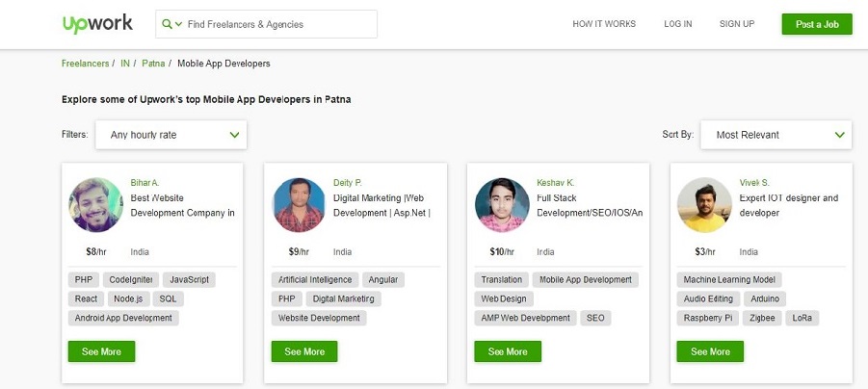The height and width of the screenshot is (389, 868).
Task: Select the LoRa skill tag
Action: [802, 318]
